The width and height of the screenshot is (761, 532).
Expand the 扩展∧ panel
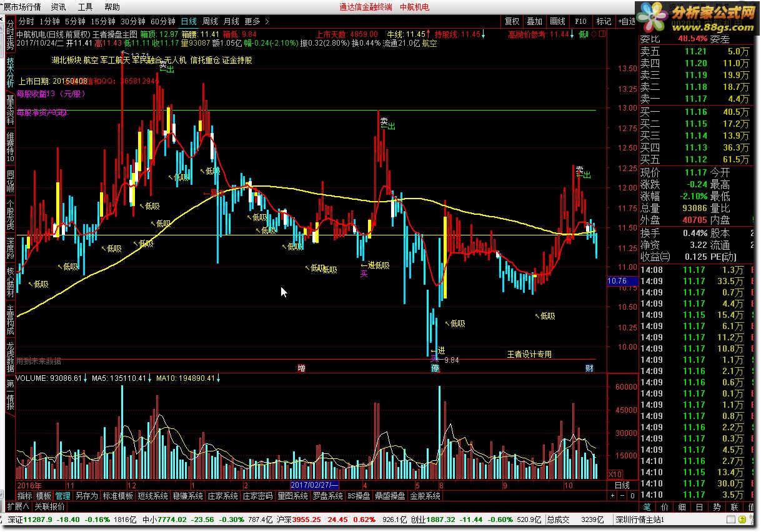(18, 506)
